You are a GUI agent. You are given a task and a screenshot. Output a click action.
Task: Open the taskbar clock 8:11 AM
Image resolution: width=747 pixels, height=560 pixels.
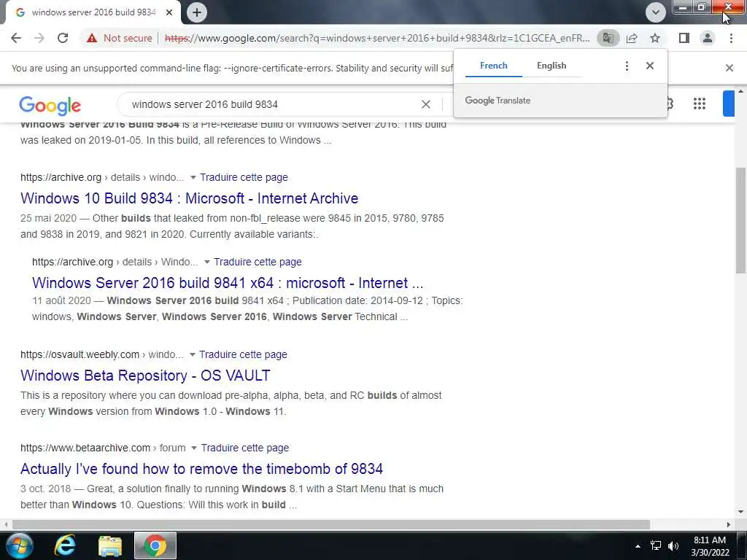710,546
